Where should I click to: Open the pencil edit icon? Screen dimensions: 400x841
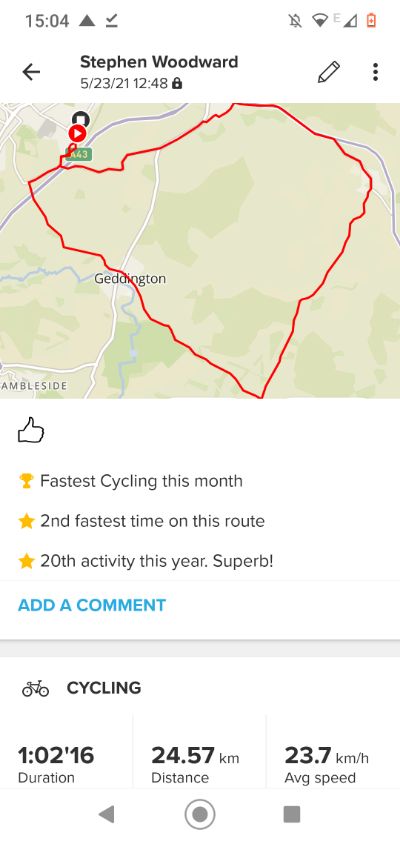pos(328,72)
